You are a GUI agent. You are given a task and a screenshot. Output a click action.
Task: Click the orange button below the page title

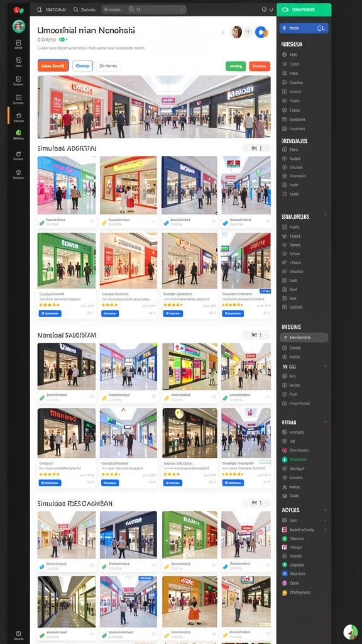(53, 65)
